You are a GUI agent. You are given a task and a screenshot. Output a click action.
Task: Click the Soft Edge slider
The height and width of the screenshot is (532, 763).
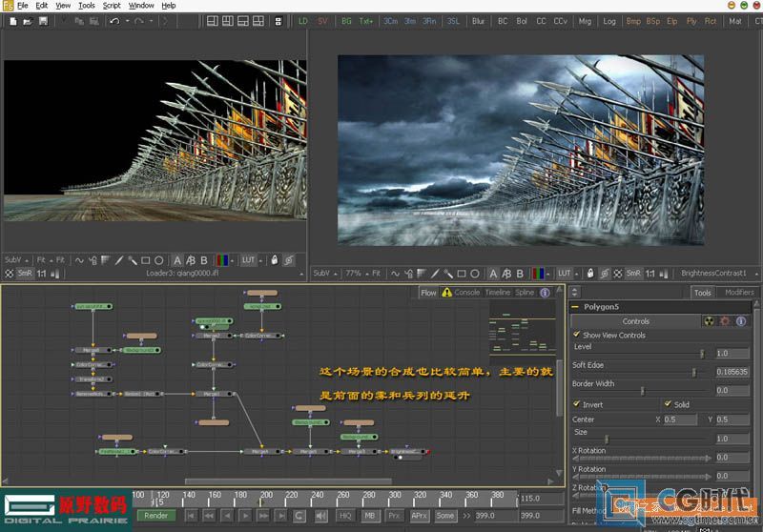click(x=642, y=373)
